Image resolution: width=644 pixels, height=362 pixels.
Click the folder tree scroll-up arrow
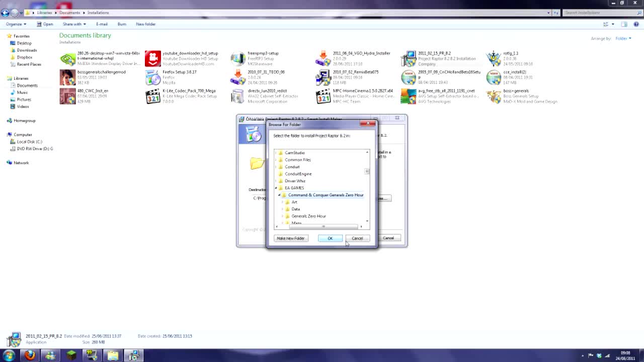(367, 152)
